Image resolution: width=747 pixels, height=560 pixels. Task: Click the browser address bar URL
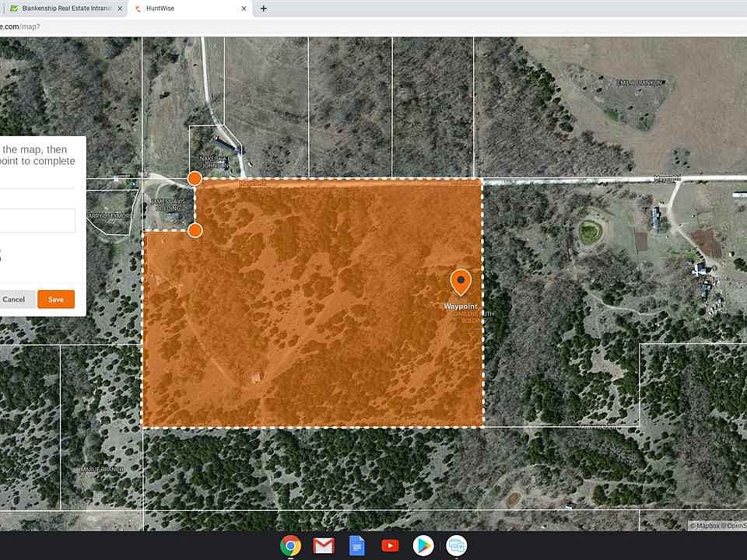point(20,26)
